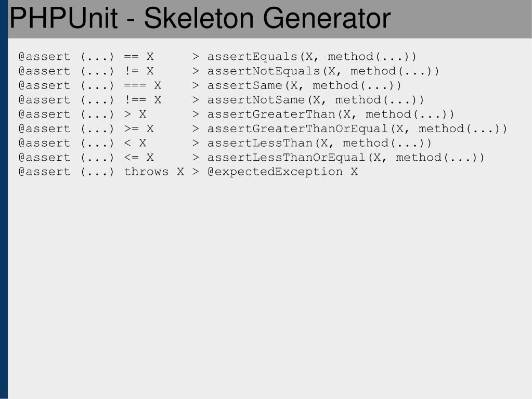The image size is (532, 399).
Task: Click the '@assert (...) throws X' annotation
Action: [101, 172]
